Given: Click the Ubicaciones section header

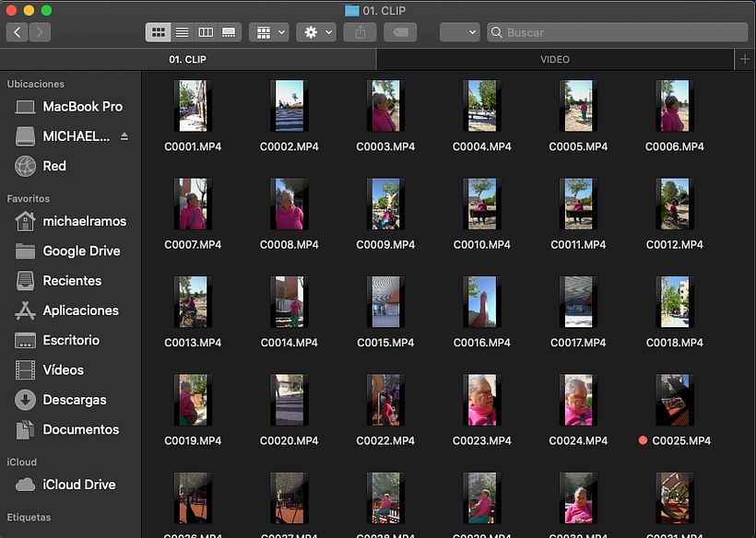Looking at the screenshot, I should (36, 84).
